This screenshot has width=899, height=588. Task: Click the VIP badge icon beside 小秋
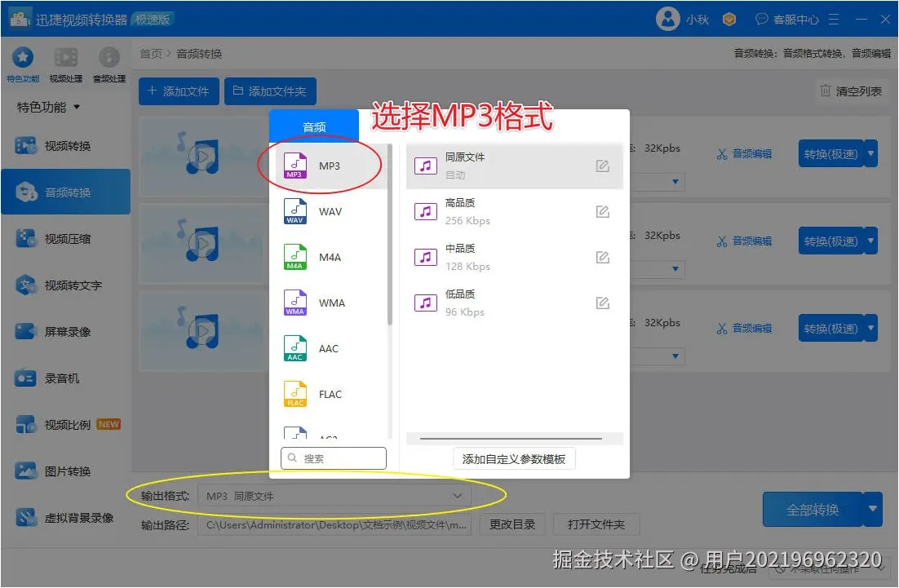coord(729,20)
